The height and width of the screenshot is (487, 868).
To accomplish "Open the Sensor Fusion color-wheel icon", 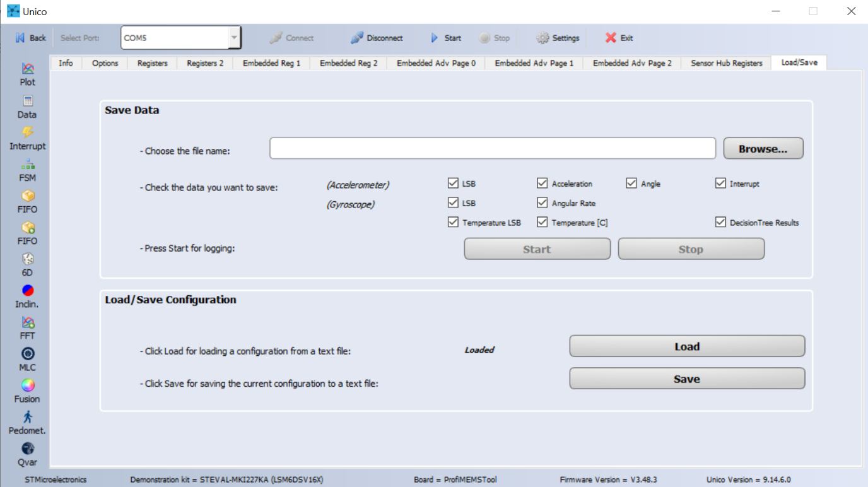I will [x=26, y=387].
